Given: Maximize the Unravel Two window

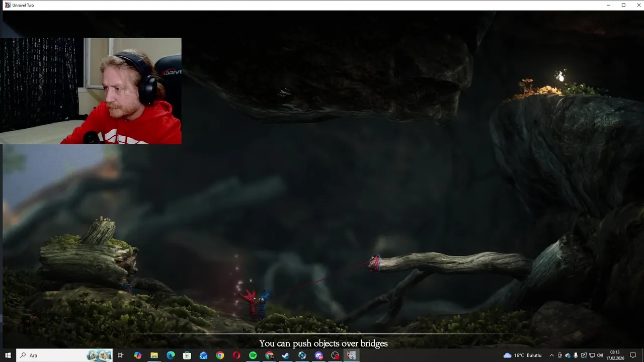Looking at the screenshot, I should point(623,5).
